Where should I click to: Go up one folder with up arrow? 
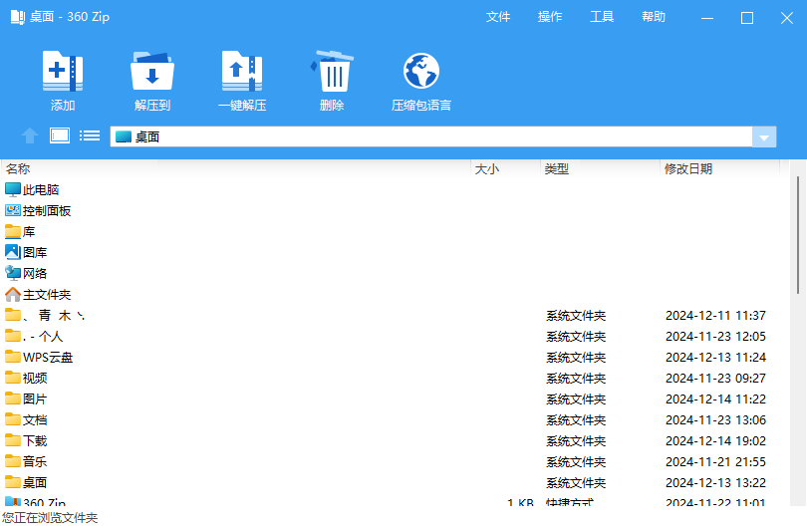tap(30, 136)
